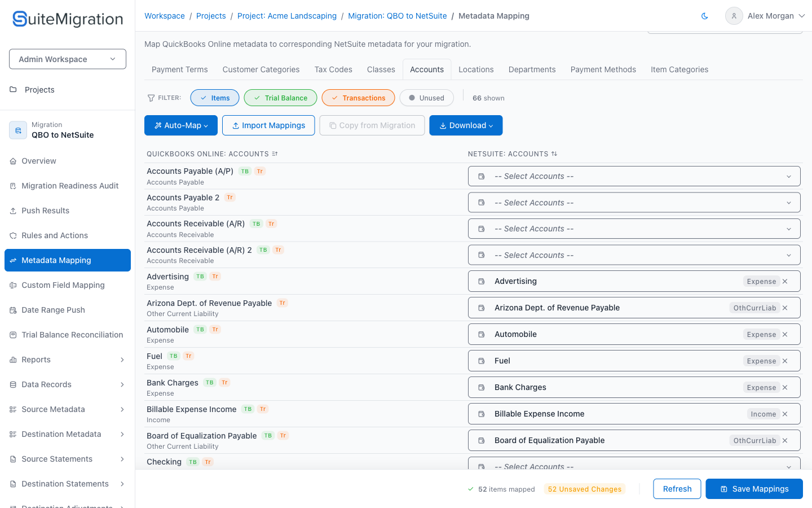Switch to the Tax Codes tab
Screen dimensions: 812x508
pos(333,69)
